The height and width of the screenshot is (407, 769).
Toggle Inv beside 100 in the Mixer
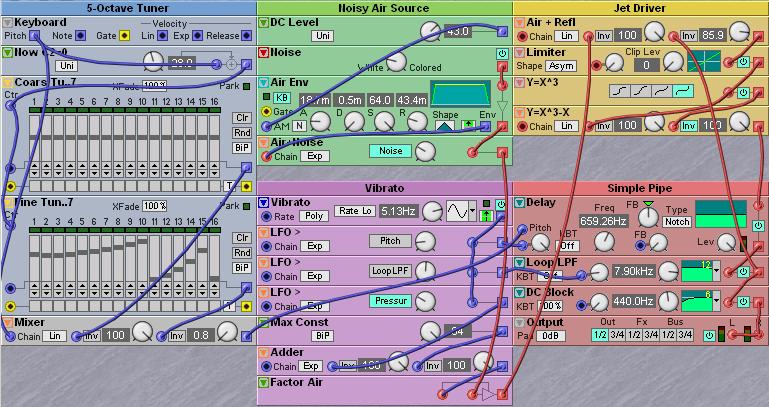click(x=92, y=336)
